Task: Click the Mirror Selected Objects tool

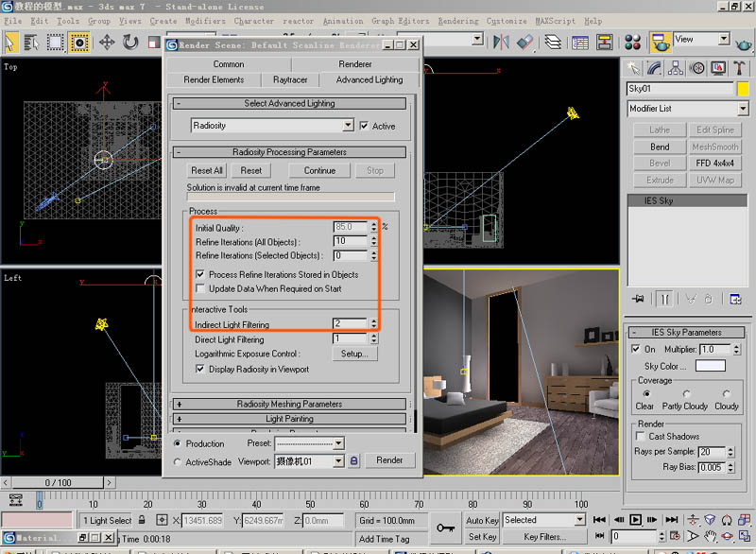Action: [x=501, y=42]
